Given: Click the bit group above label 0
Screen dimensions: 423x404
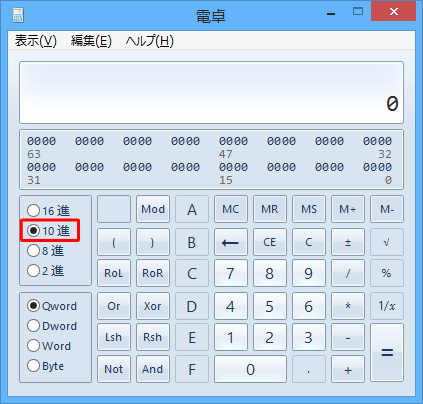Looking at the screenshot, I should [377, 167].
